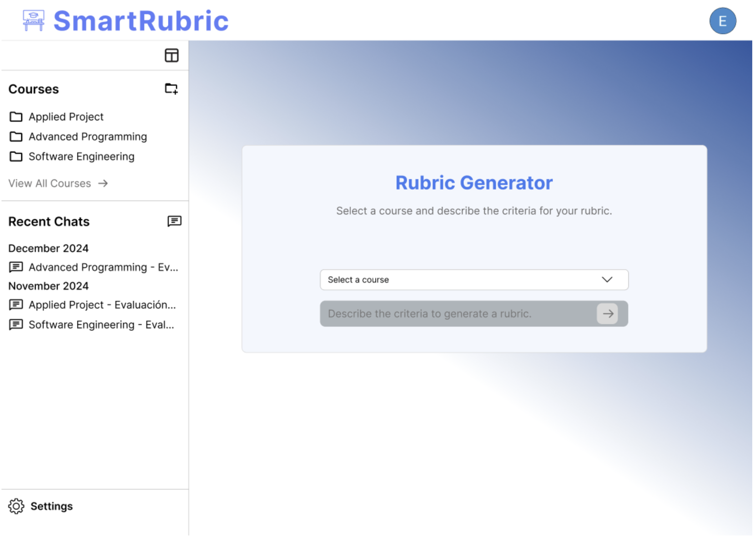
Task: Click the Advanced Programming folder icon
Action: [x=16, y=137]
